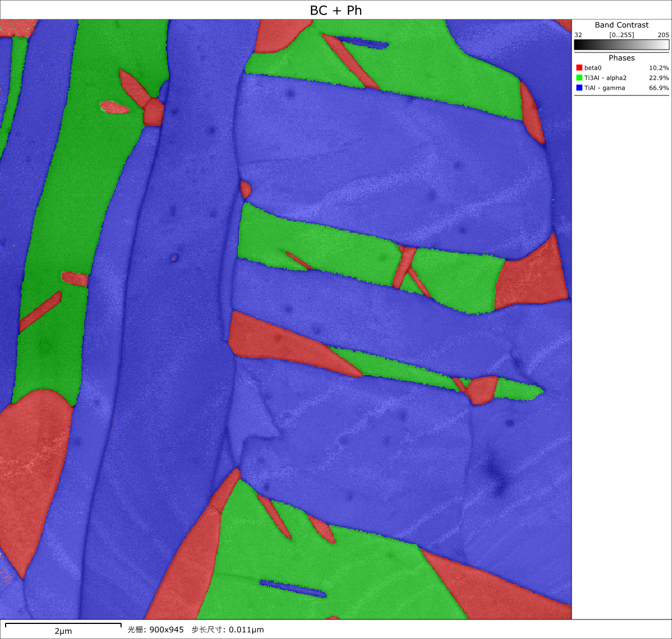Click the blue TiAl gamma swatch
Viewport: 672px width, 639px height.
(579, 88)
